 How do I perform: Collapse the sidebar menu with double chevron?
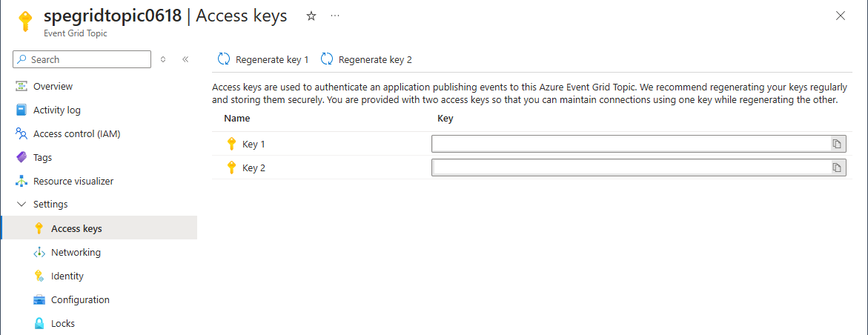click(185, 59)
